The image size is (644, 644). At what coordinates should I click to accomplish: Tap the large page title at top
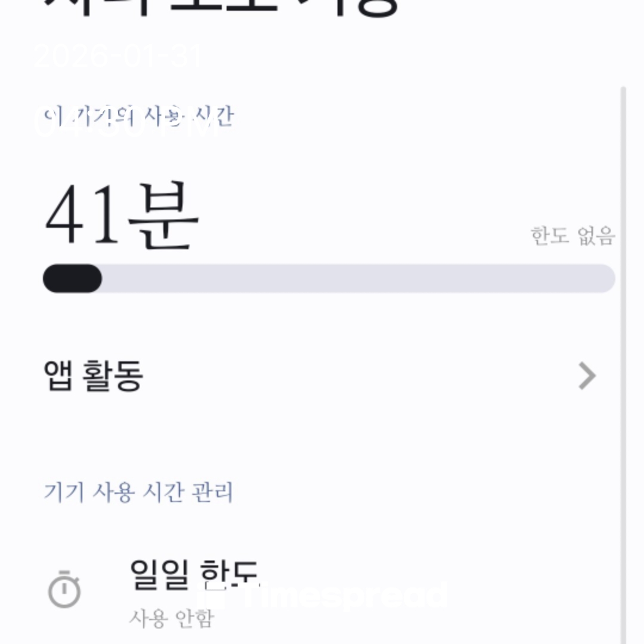221,7
